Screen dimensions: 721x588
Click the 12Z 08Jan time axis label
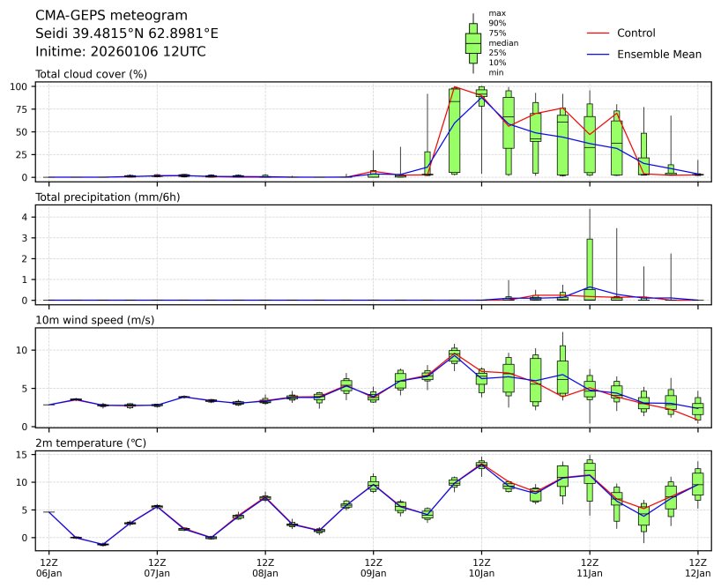click(265, 567)
